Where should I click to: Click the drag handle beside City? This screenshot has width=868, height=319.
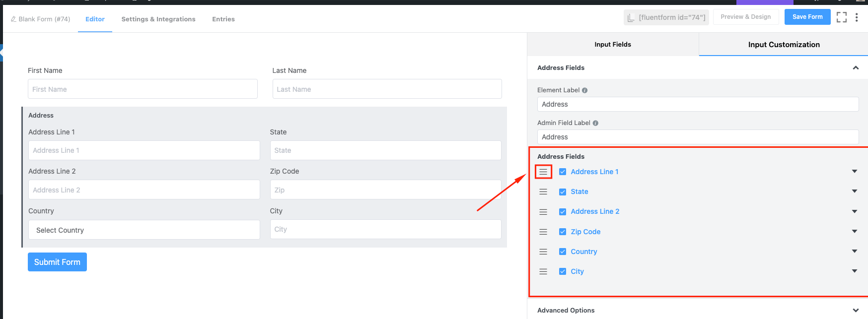tap(543, 271)
